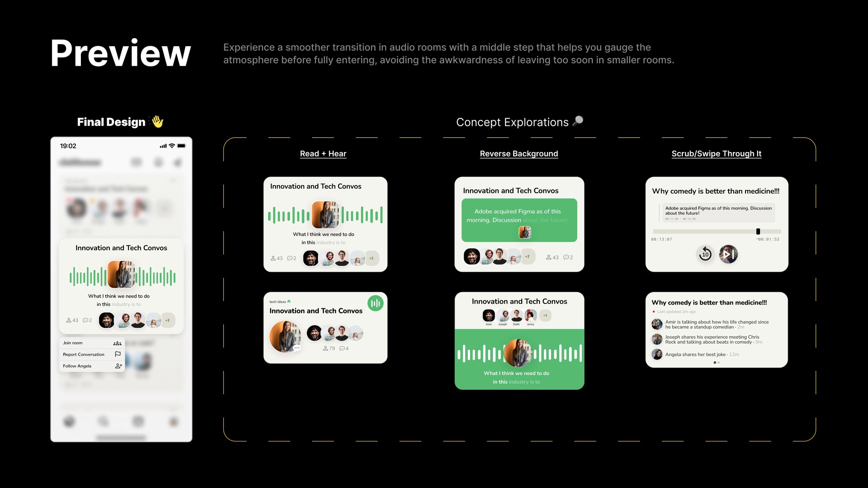Screen dimensions: 868x488
Task: Click the Join Room members icon button
Action: [117, 343]
